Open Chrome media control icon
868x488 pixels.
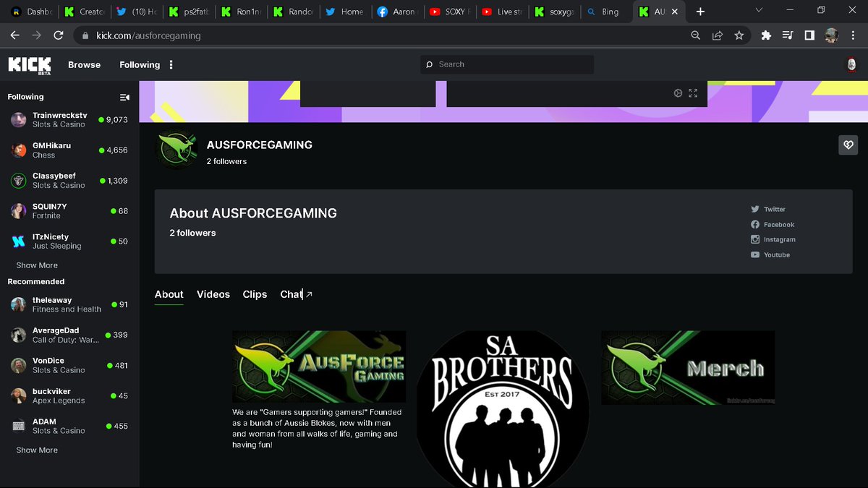[x=788, y=35]
